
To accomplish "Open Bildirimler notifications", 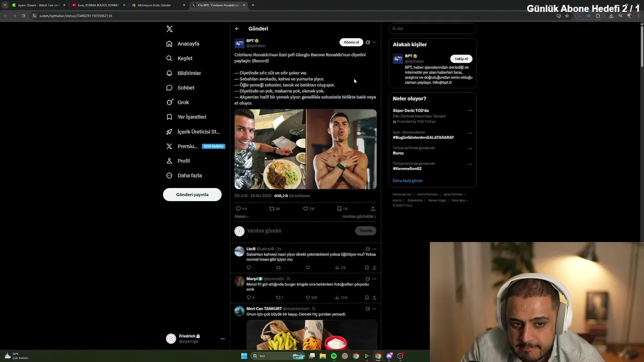I will tap(184, 73).
